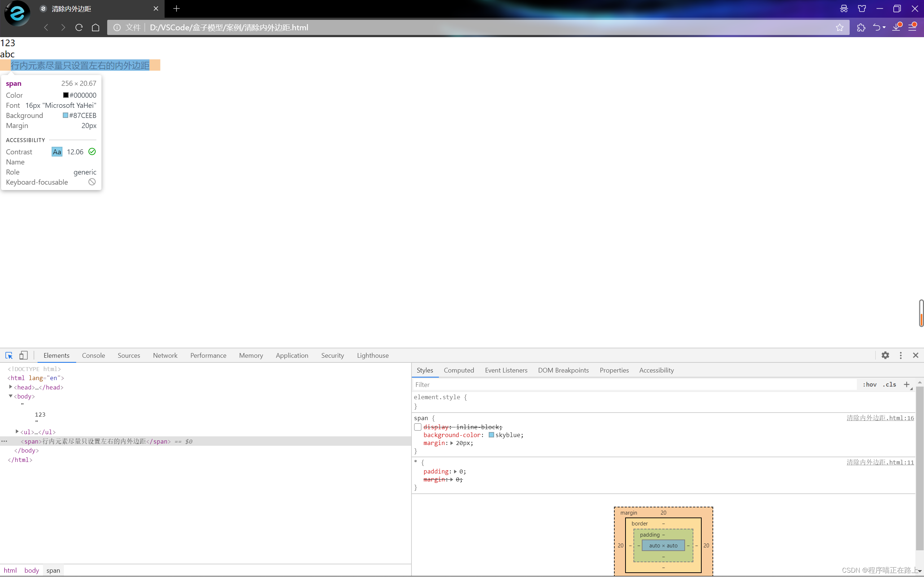Click the browser back navigation arrow
Viewport: 924px width, 577px height.
(x=46, y=27)
